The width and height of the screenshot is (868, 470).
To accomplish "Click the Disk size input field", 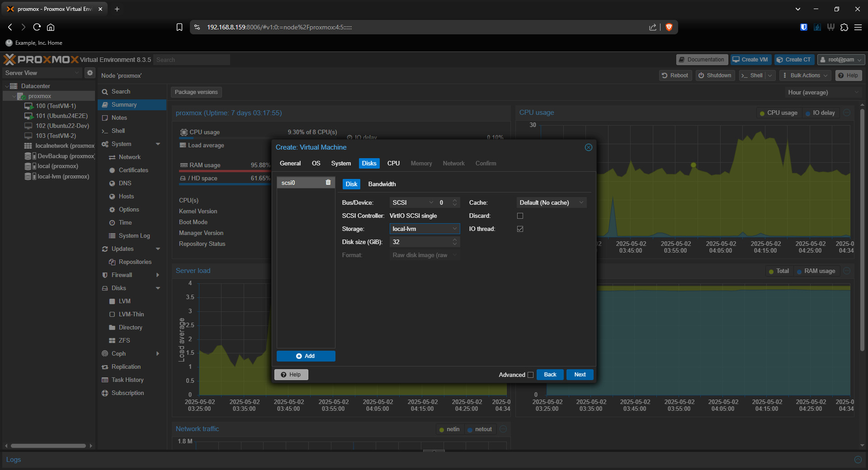I will 420,242.
